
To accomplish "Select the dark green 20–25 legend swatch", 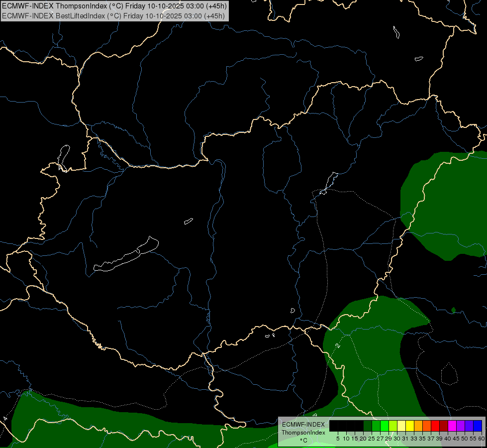I will tap(368, 426).
